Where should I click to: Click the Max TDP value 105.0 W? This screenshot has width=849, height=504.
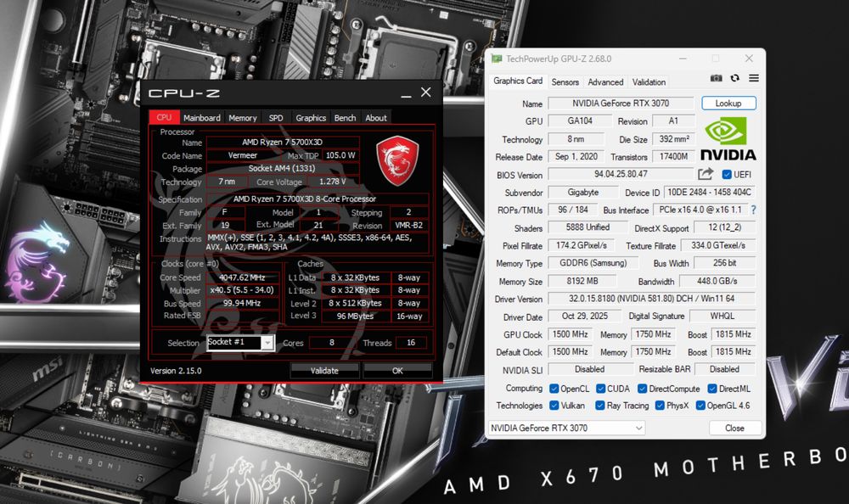click(x=340, y=154)
